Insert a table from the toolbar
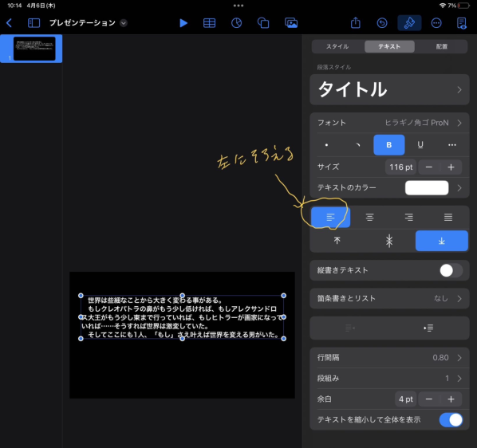The image size is (477, 448). point(209,23)
